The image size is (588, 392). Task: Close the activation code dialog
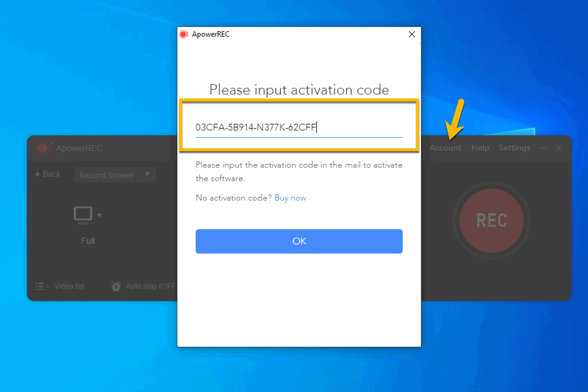coord(411,35)
